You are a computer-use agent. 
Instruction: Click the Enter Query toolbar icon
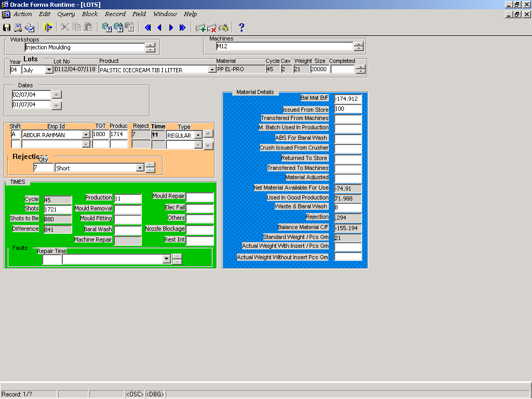[107, 28]
